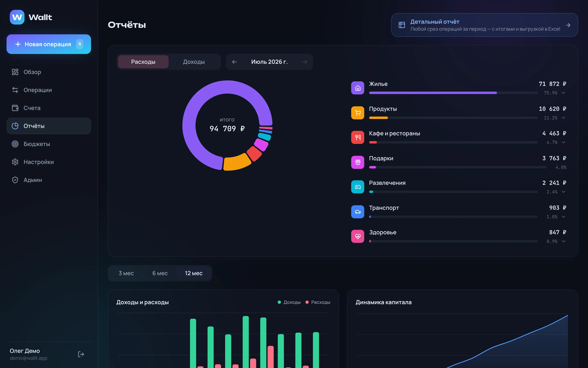Click the arrow icon on Детальный отчёт card
The image size is (588, 368).
point(568,25)
